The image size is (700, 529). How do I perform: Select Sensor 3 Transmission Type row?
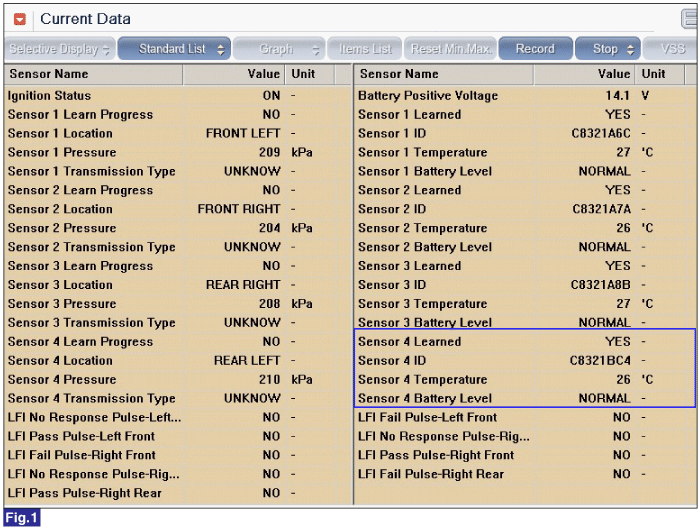click(179, 323)
